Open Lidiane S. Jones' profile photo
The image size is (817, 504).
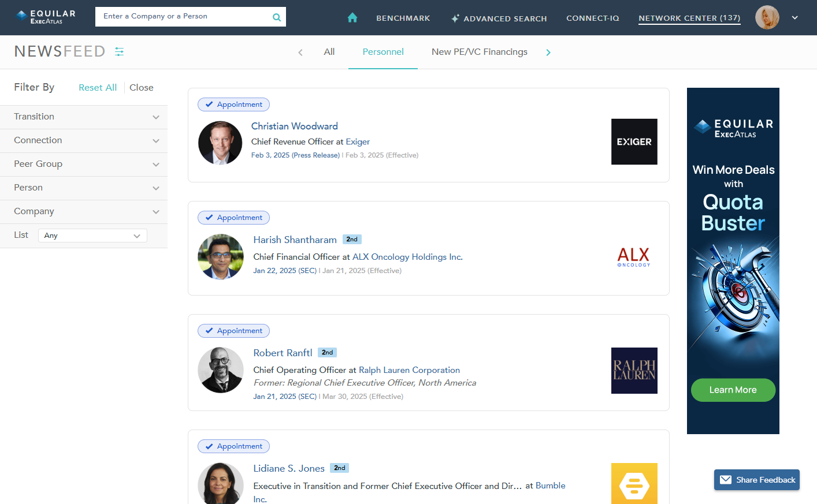click(221, 483)
